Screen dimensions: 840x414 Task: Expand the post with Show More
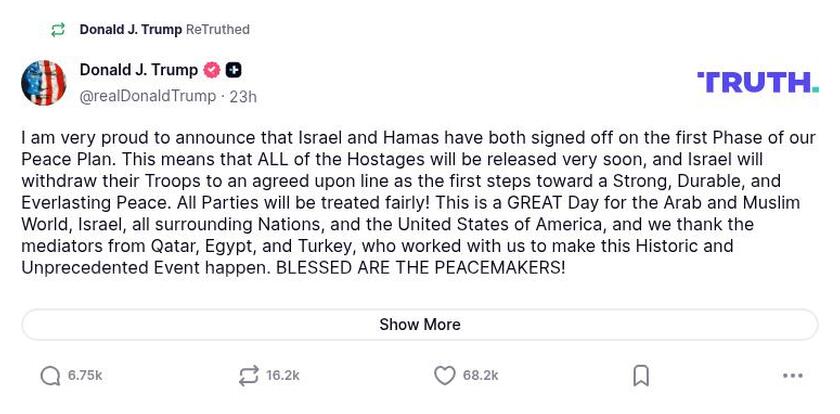420,325
